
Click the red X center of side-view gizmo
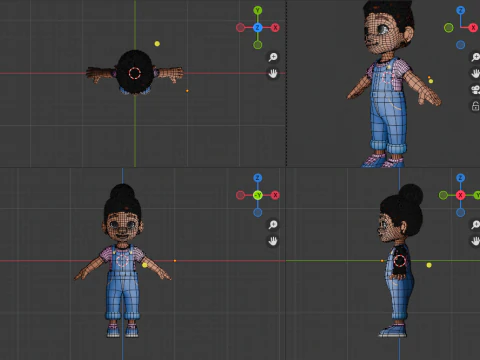pyautogui.click(x=461, y=195)
